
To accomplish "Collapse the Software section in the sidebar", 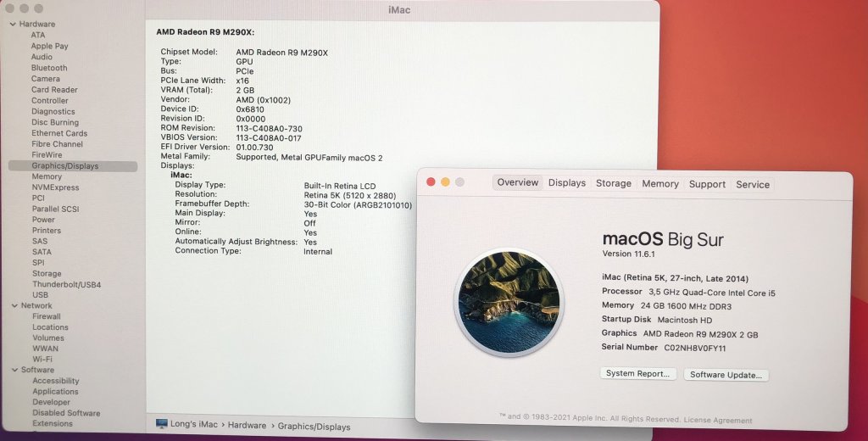I will [x=15, y=370].
